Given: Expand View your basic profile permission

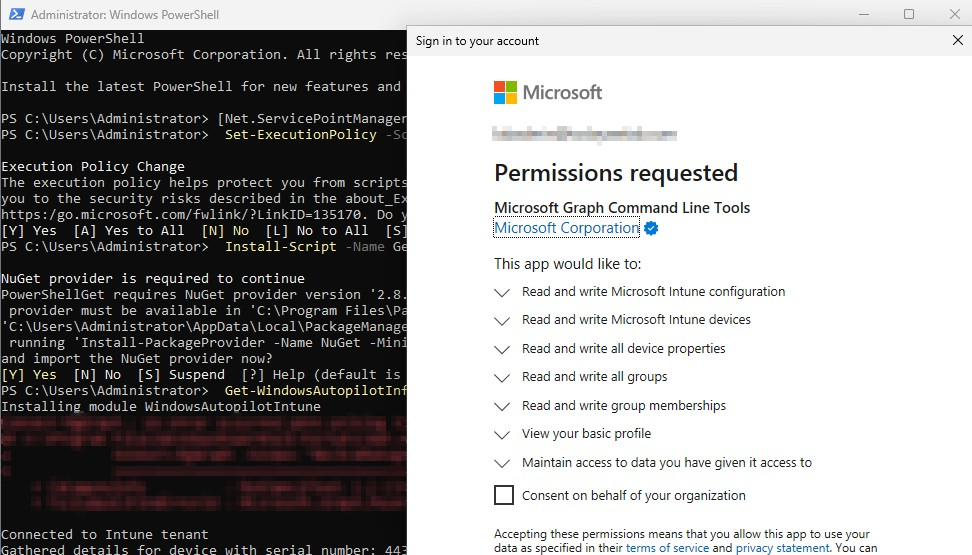Looking at the screenshot, I should (x=502, y=434).
